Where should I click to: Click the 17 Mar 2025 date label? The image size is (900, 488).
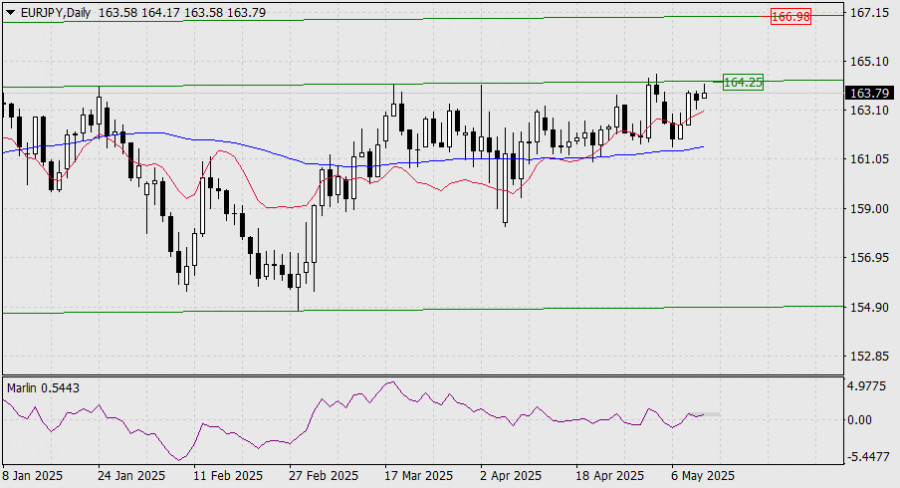[419, 476]
